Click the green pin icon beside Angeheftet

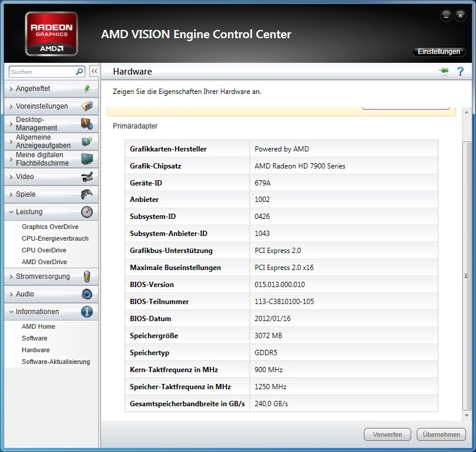pos(87,89)
